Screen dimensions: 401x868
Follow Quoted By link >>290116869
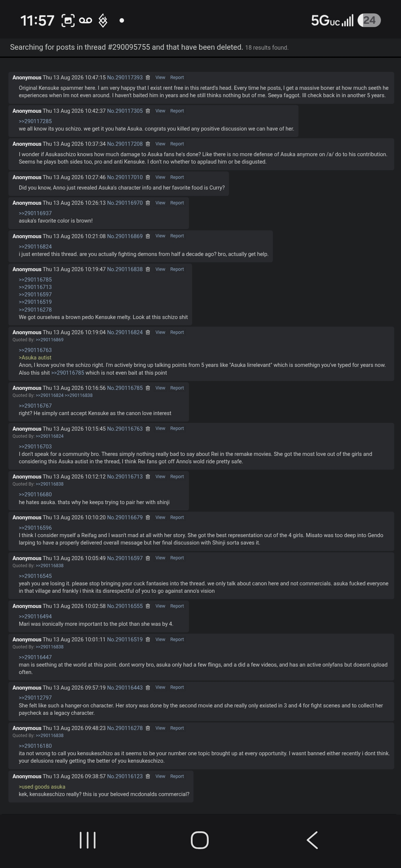point(49,340)
